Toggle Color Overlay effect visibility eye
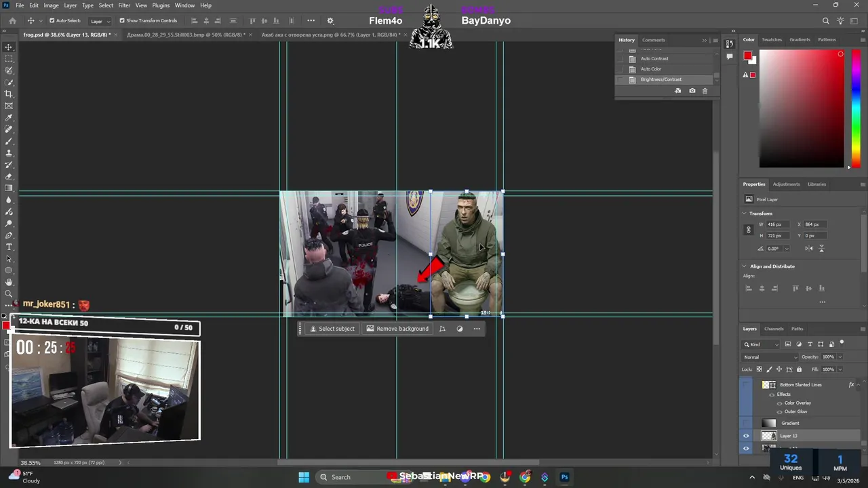Viewport: 868px width, 488px height. 779,403
